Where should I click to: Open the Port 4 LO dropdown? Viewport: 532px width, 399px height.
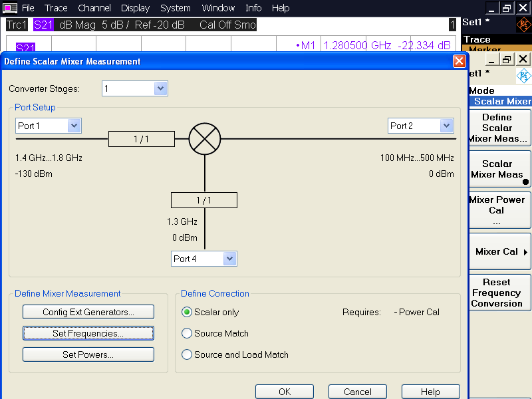[229, 259]
